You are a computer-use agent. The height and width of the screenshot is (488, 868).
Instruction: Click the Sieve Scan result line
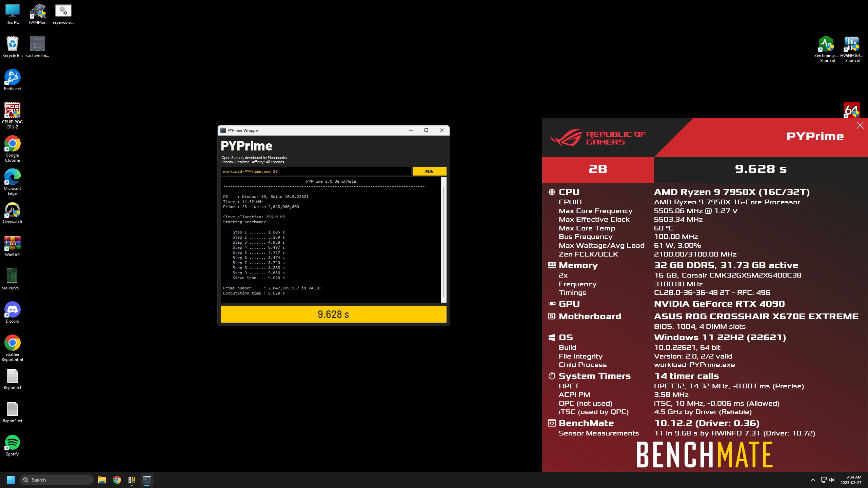pos(258,278)
